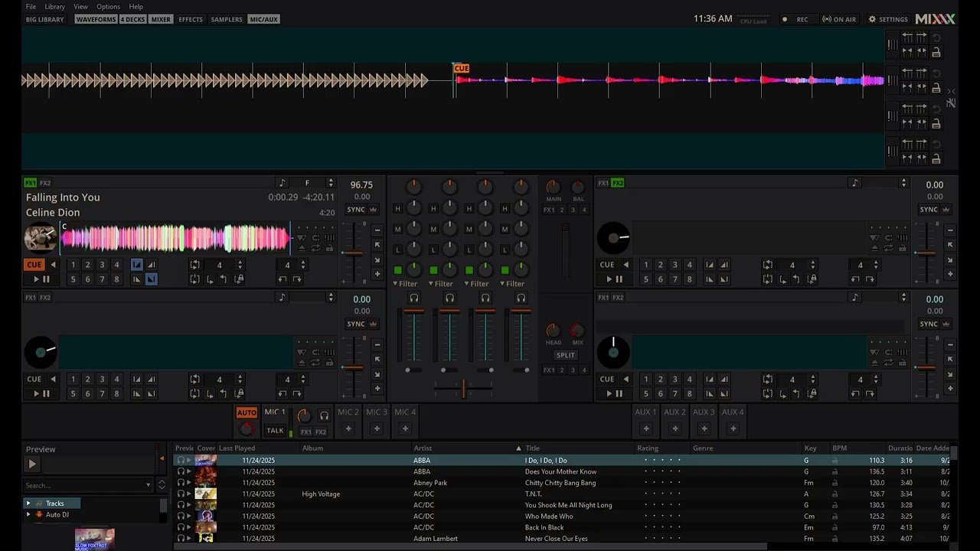Open the Options menu

click(108, 6)
